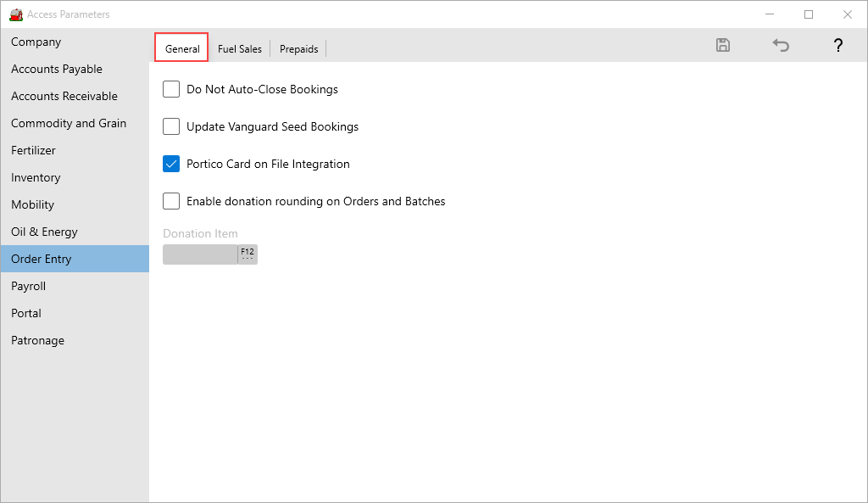The image size is (868, 503).
Task: Select Company in the sidebar
Action: (x=36, y=42)
